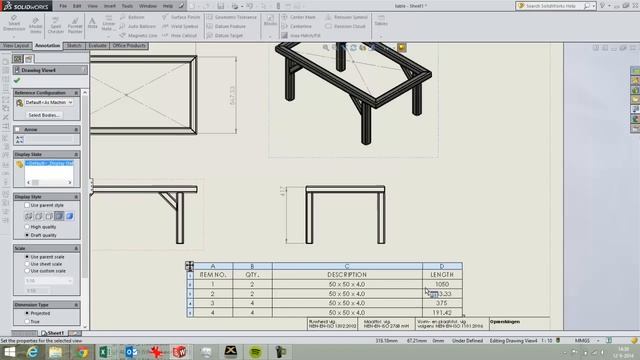Click the BOM table move handle
Viewport: 640px width, 360px height.
189,266
